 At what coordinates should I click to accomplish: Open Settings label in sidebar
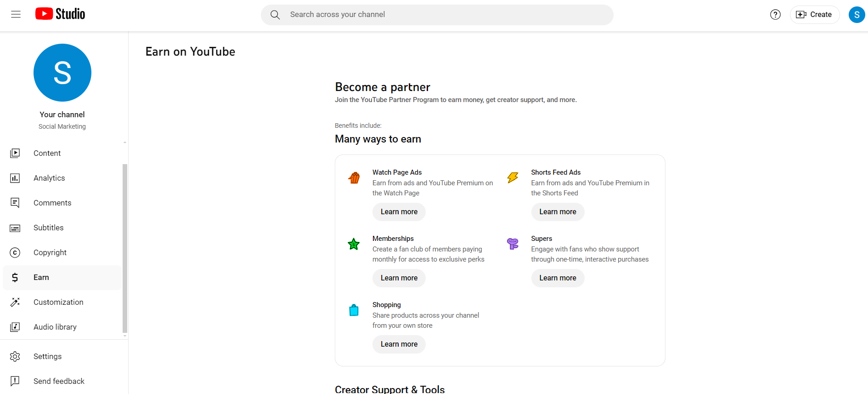click(47, 356)
